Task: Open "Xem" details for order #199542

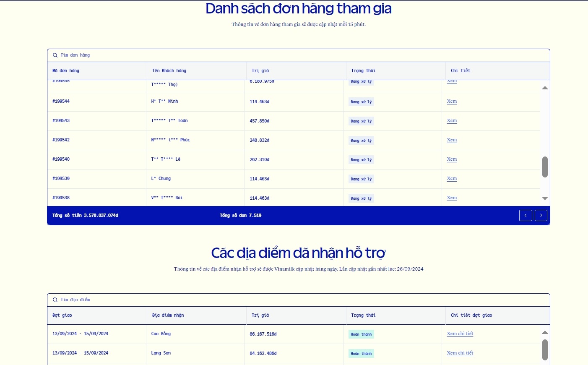Action: point(451,140)
